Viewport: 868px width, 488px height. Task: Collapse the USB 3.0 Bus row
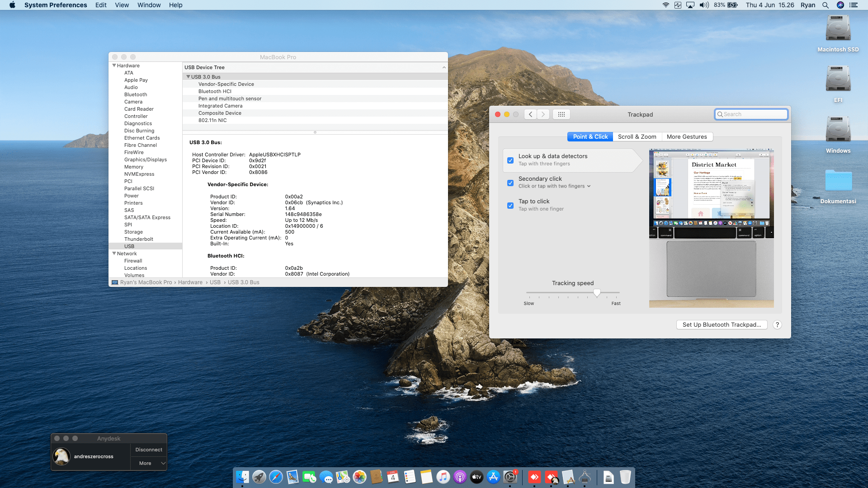point(188,77)
